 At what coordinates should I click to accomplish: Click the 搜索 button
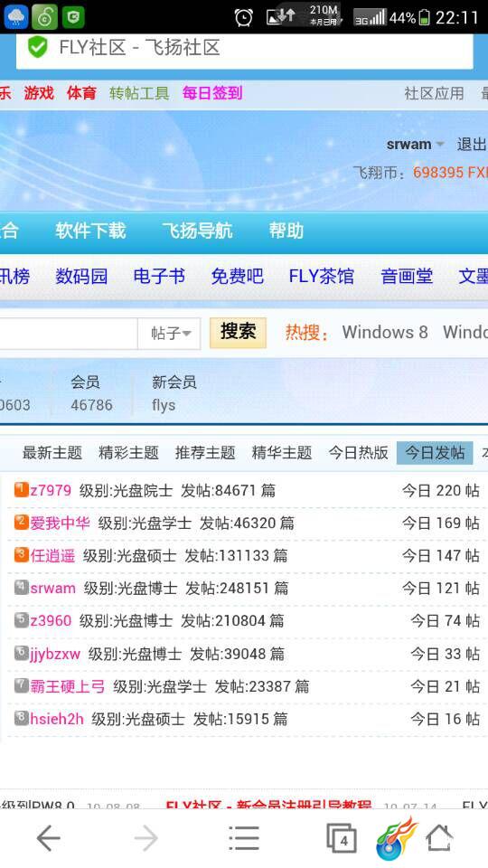[238, 333]
